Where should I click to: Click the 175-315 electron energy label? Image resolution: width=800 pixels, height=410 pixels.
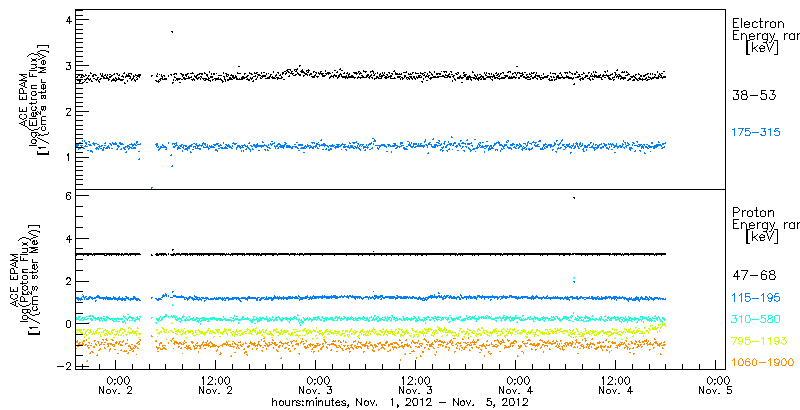756,133
